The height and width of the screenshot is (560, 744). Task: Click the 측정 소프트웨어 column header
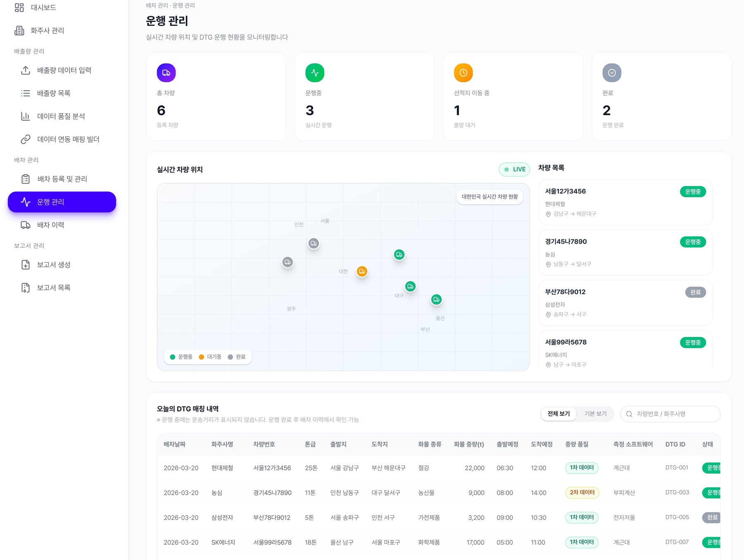[633, 444]
